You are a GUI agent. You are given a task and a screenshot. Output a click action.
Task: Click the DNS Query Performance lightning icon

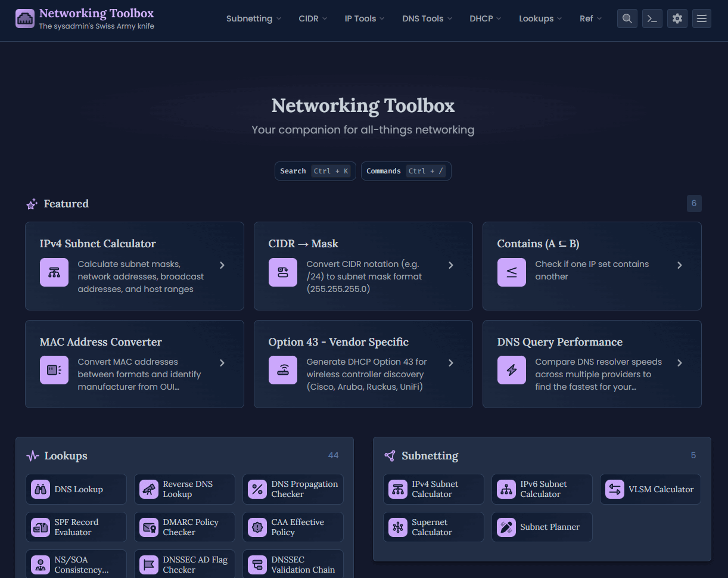coord(511,370)
